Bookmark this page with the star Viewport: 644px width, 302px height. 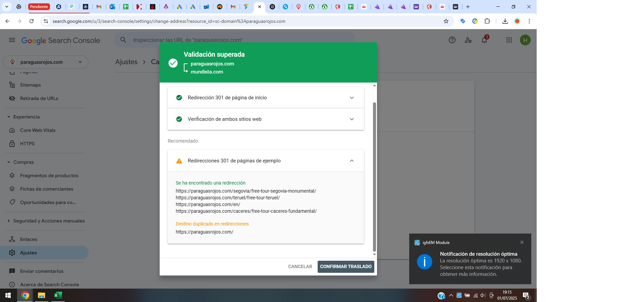tap(446, 21)
